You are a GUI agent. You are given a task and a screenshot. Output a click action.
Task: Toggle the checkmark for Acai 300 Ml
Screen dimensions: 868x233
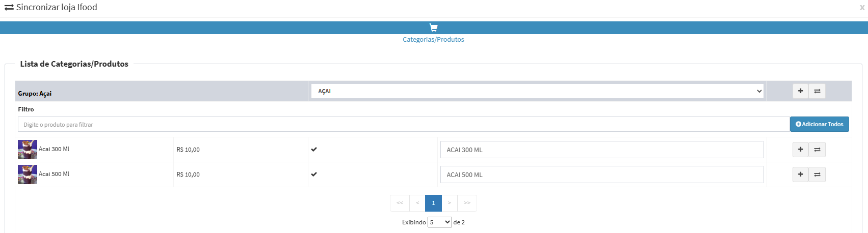(x=314, y=149)
